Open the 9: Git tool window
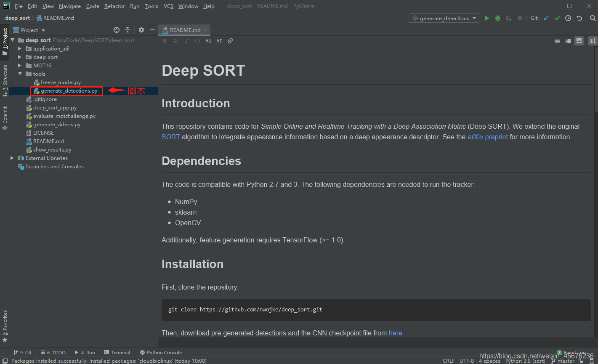 pos(23,353)
